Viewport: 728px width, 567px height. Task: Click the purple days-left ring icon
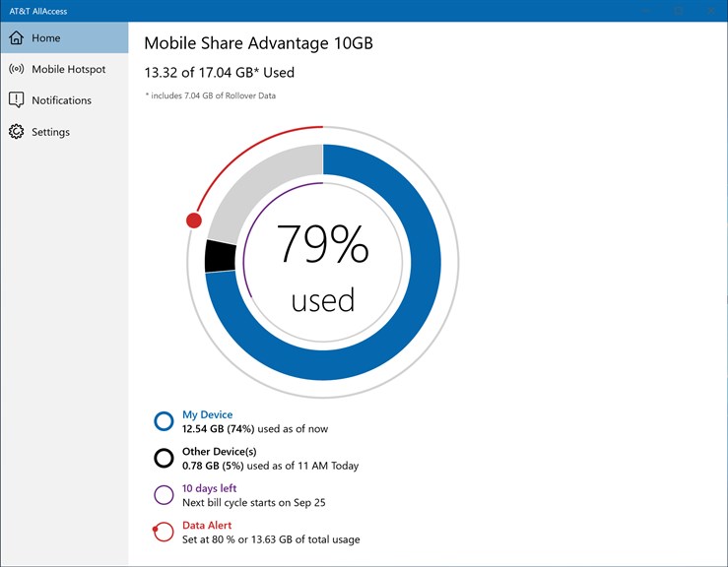click(164, 494)
